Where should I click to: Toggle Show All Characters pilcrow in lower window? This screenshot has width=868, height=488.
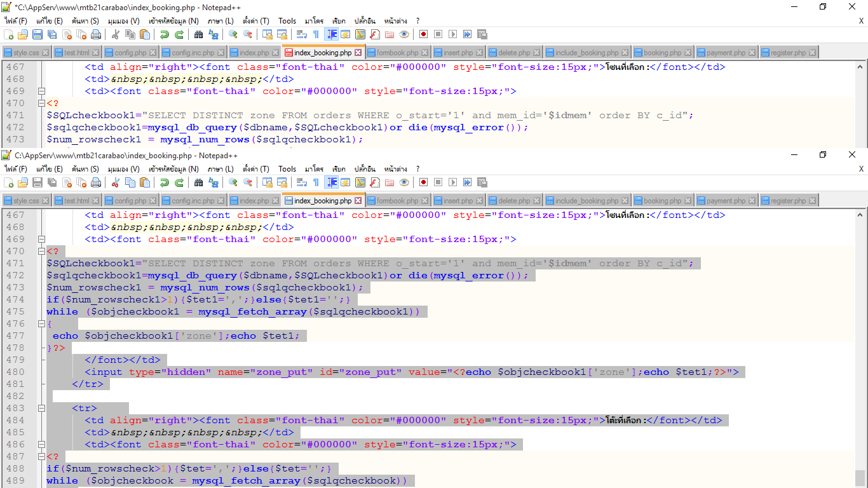click(316, 182)
